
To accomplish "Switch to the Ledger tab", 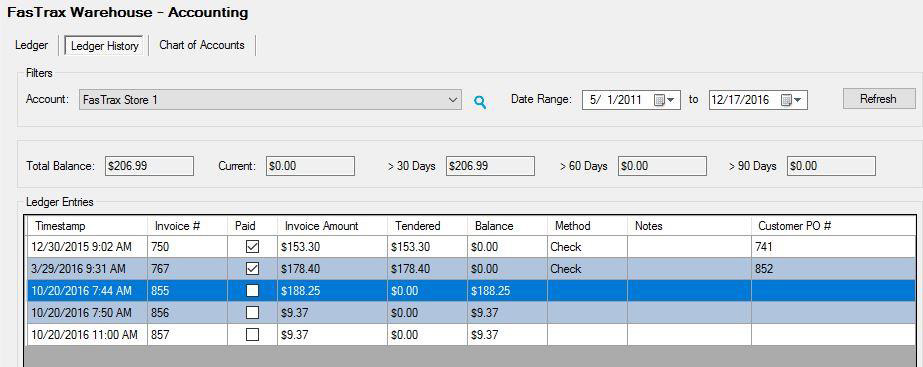I will (31, 45).
